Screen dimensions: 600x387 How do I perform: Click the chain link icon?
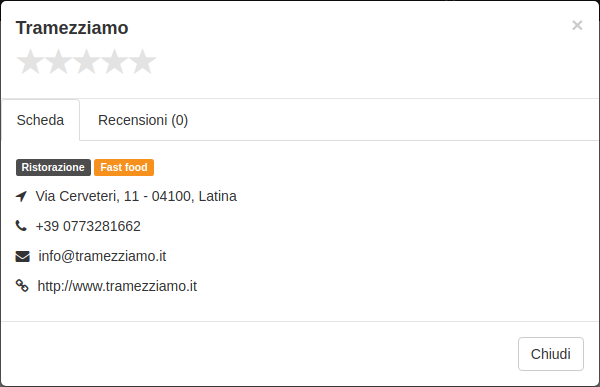22,286
